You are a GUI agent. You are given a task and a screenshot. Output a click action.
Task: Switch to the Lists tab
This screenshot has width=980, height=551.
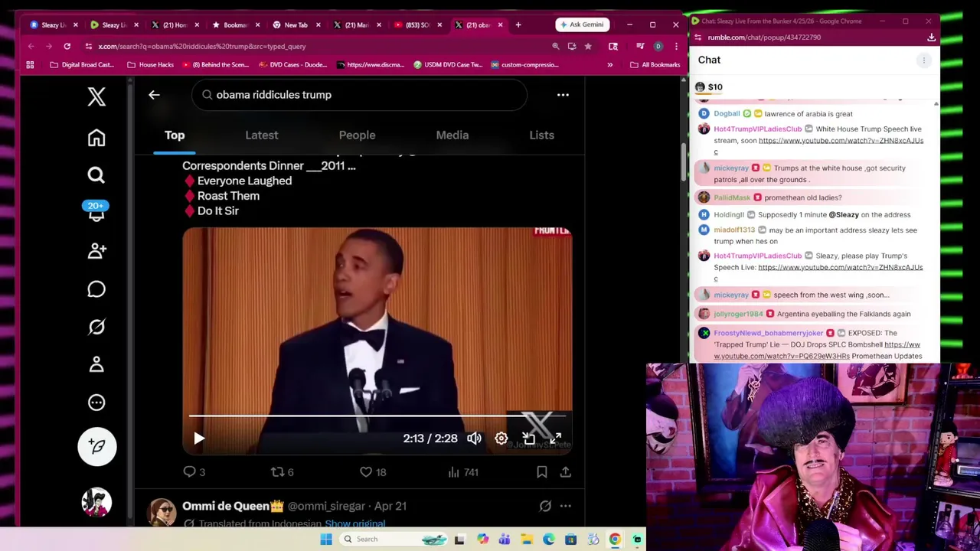point(541,135)
